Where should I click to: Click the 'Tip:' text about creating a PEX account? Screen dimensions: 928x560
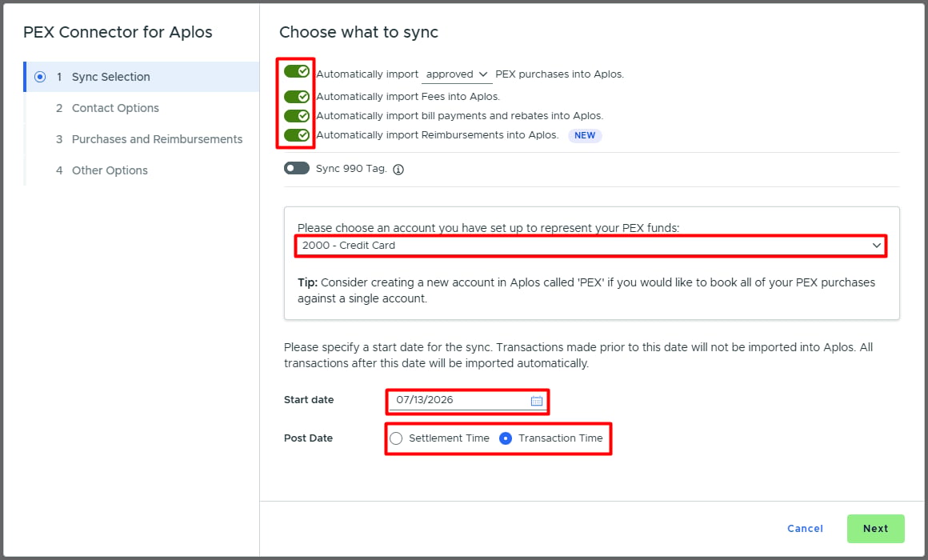[x=586, y=290]
